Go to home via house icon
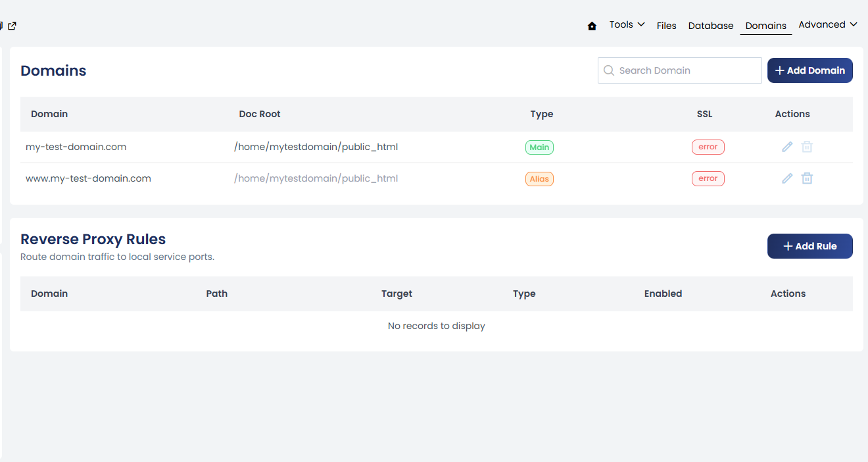The image size is (868, 462). pos(592,26)
